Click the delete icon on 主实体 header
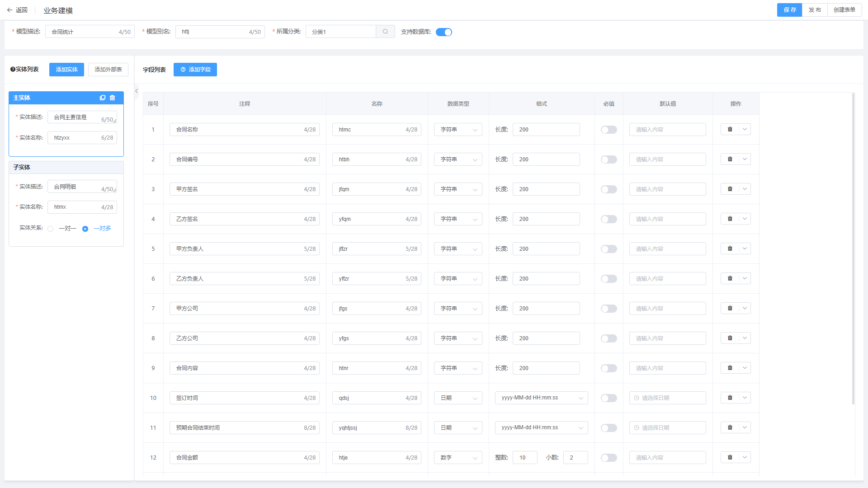 pos(113,98)
